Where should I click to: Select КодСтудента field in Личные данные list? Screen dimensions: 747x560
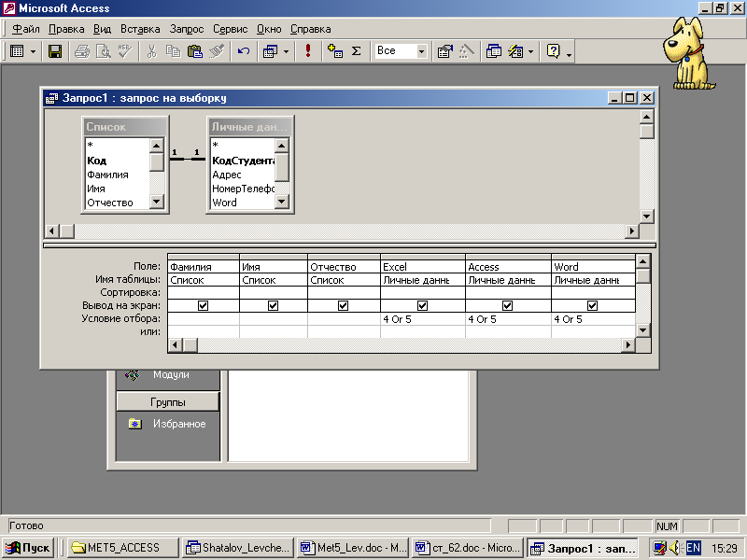click(243, 161)
